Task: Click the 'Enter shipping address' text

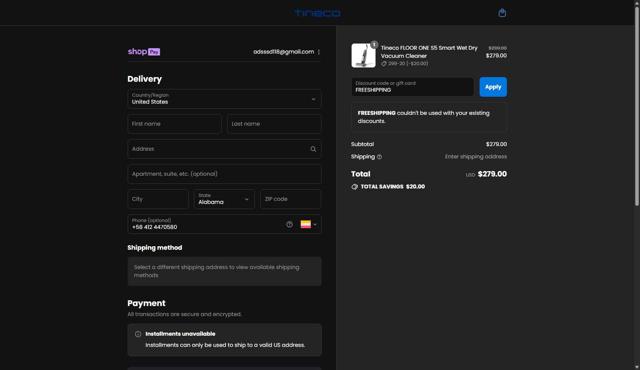Action: click(476, 157)
